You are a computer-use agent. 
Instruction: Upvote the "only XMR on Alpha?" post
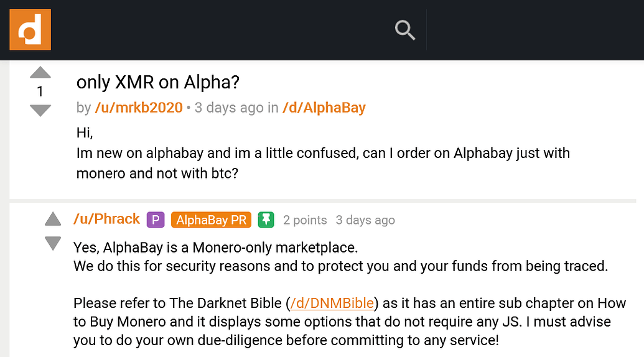pos(40,72)
